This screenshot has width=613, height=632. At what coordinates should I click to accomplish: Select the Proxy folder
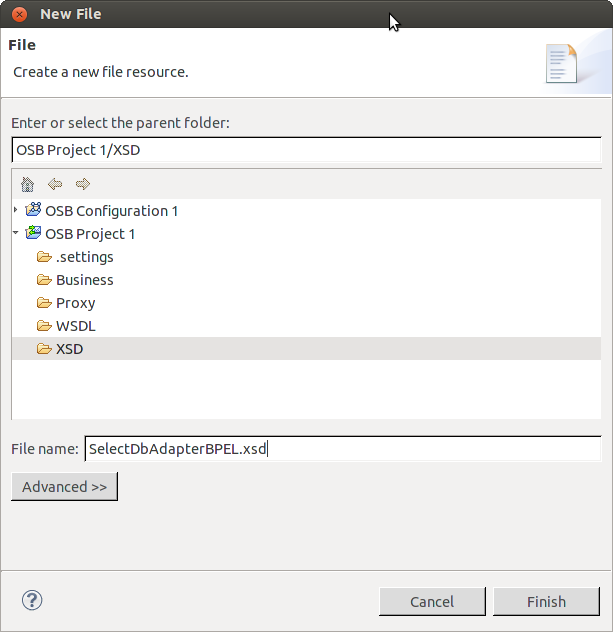pos(75,303)
